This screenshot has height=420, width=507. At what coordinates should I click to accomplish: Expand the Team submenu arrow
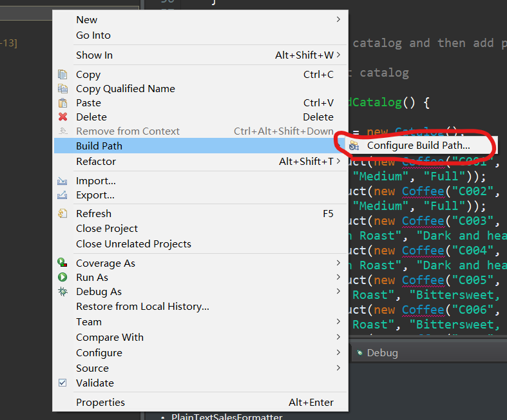coord(338,321)
